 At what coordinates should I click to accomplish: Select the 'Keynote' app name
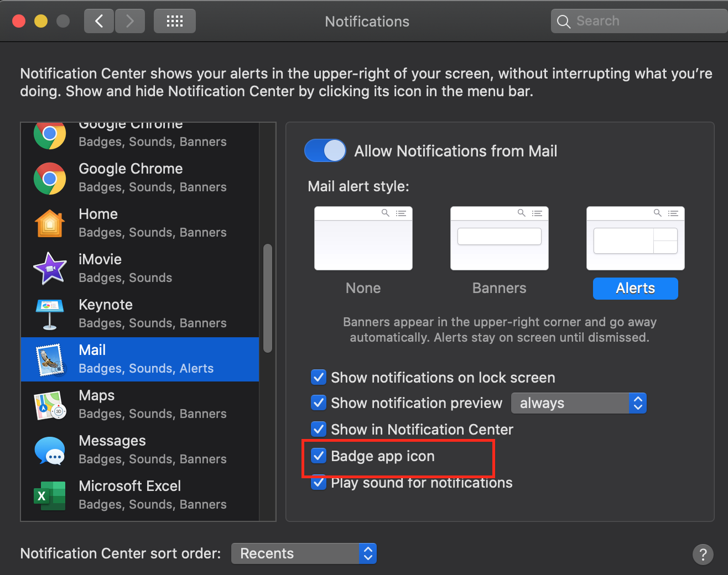coord(106,305)
